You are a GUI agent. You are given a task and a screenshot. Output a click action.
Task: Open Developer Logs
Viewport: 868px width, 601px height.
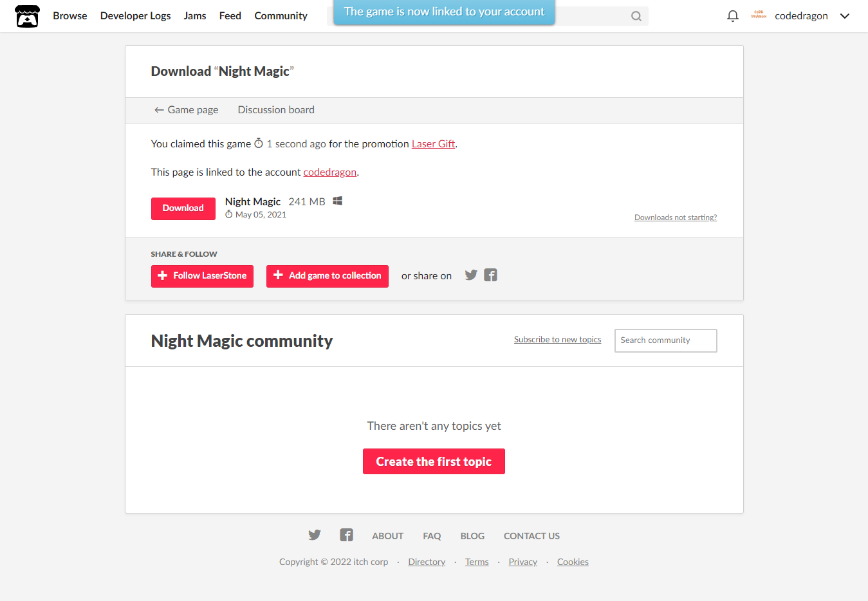[136, 16]
